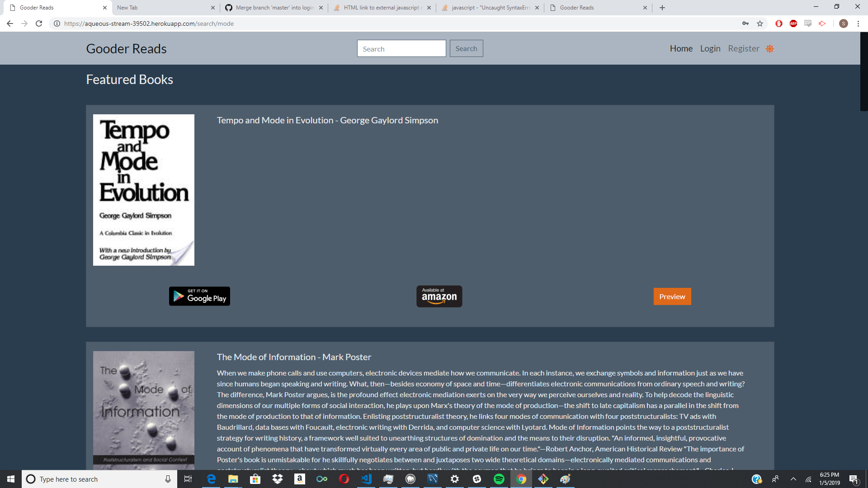Switch to the Merge branch GitHub tab
This screenshot has height=488, width=868.
(x=274, y=8)
